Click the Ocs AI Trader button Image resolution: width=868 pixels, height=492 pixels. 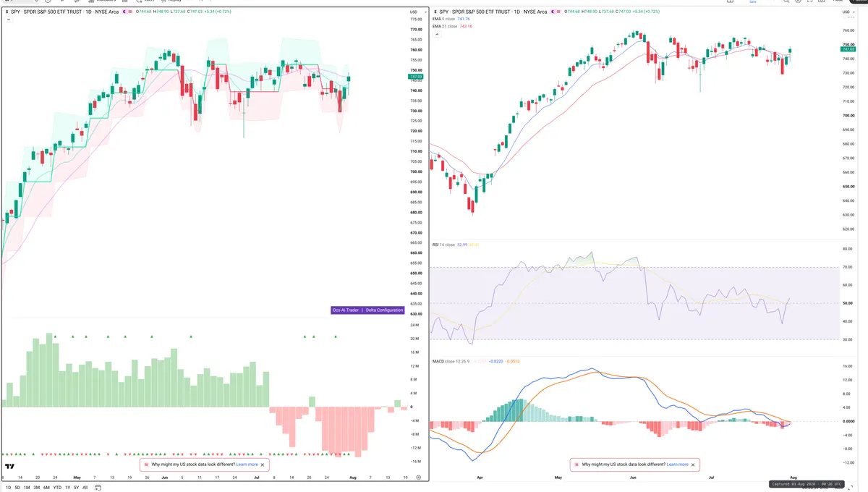(345, 310)
